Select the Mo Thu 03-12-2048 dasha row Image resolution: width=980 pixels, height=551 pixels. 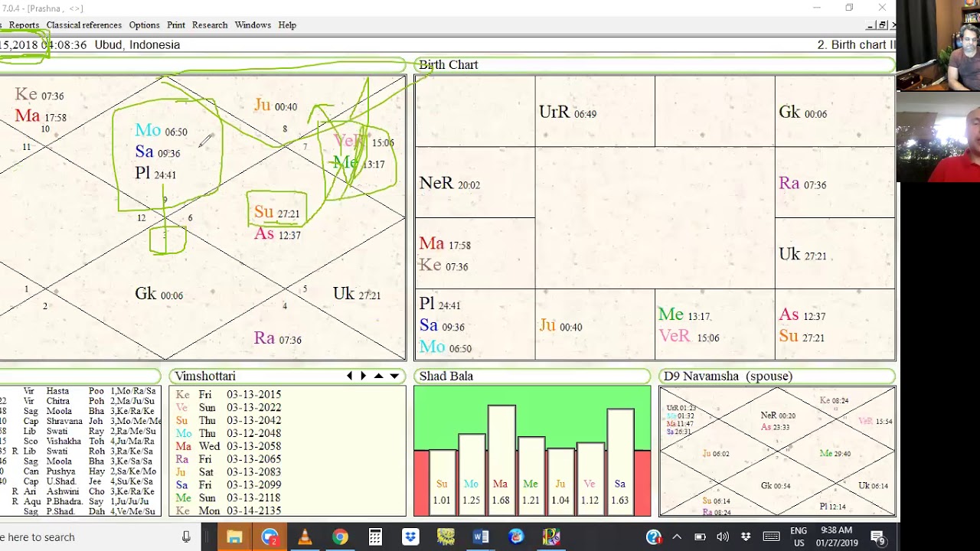point(229,433)
